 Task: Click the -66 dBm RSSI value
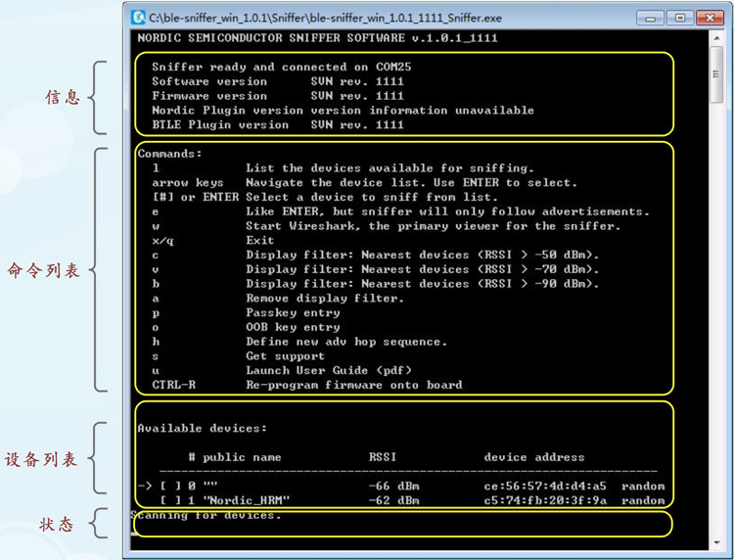394,486
